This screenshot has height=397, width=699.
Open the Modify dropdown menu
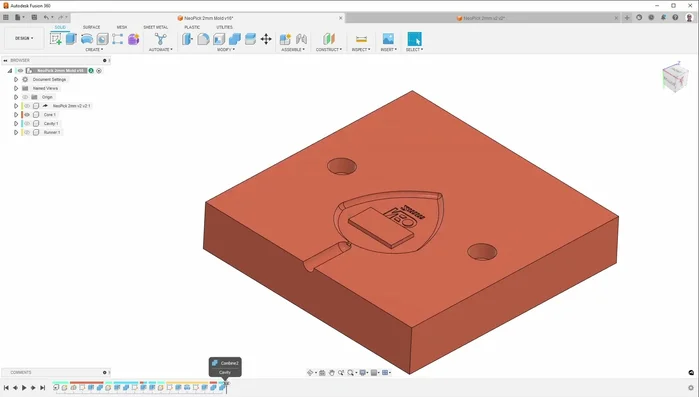coord(226,49)
